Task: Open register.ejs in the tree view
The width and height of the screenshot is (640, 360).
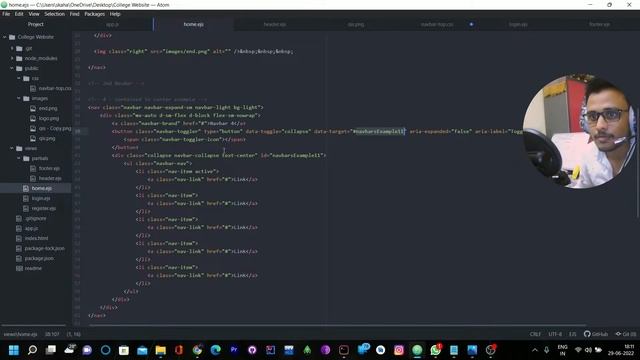Action: pyautogui.click(x=40, y=208)
